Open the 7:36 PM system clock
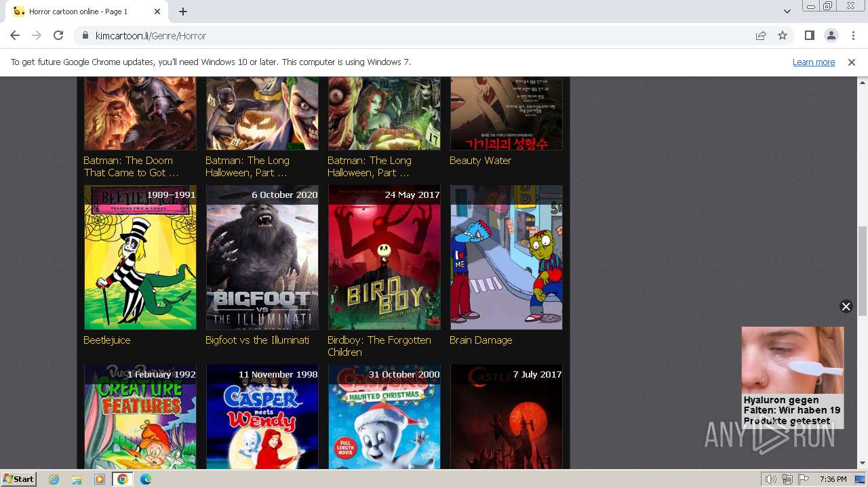868x488 pixels. [833, 479]
